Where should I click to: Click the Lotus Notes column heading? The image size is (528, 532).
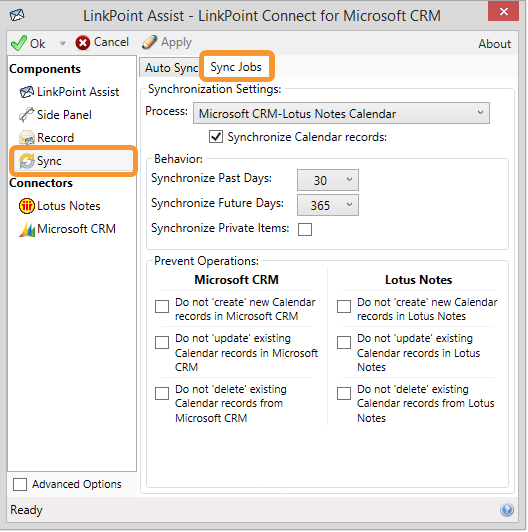418,280
